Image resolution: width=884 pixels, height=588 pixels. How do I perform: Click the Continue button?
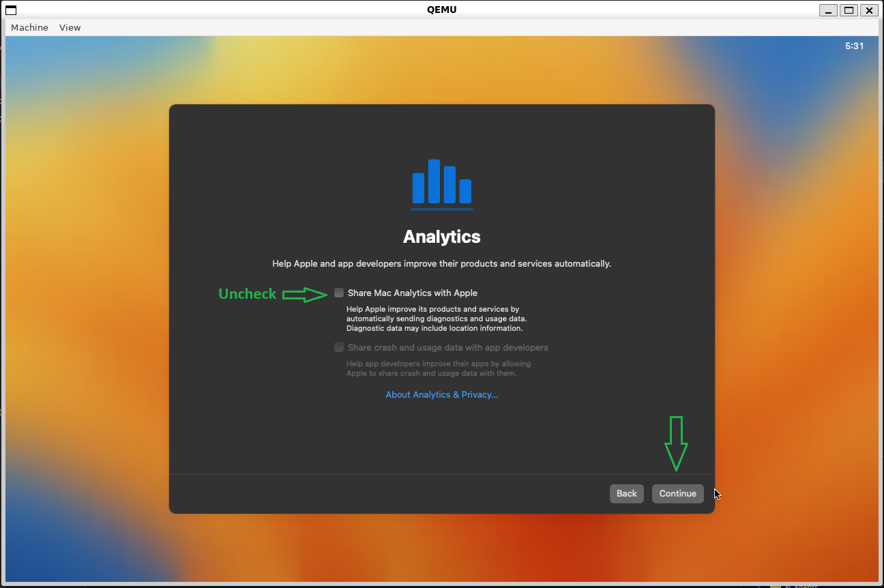[x=677, y=494]
